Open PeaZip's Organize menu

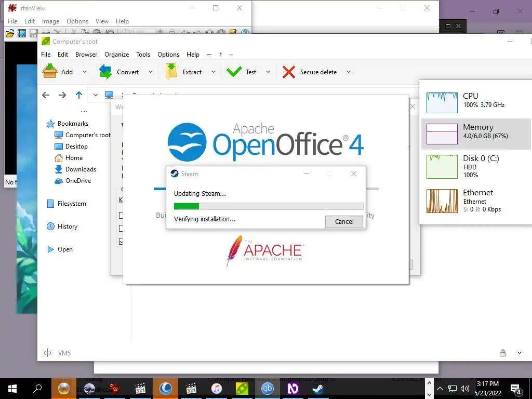[116, 54]
